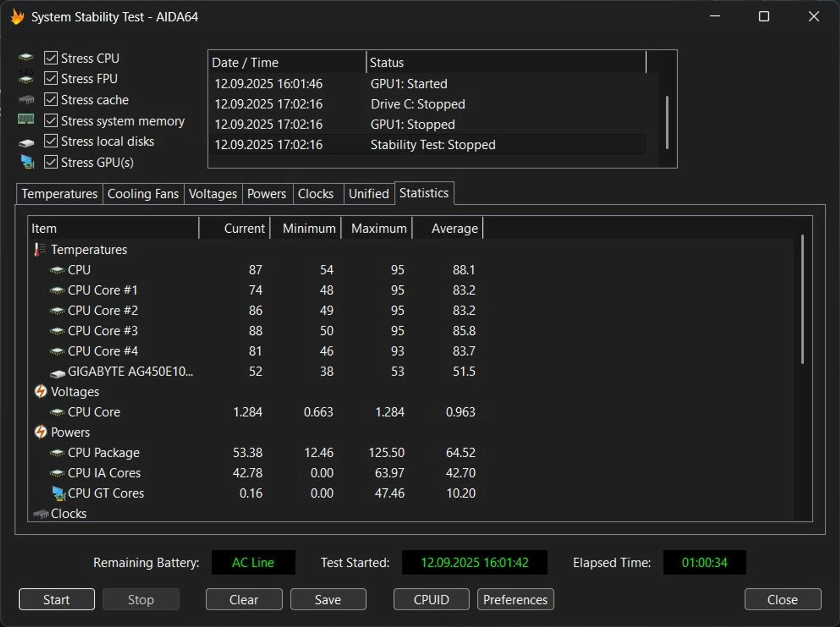Disable the Stress GPU(s) checkbox
The image size is (840, 627).
point(51,162)
